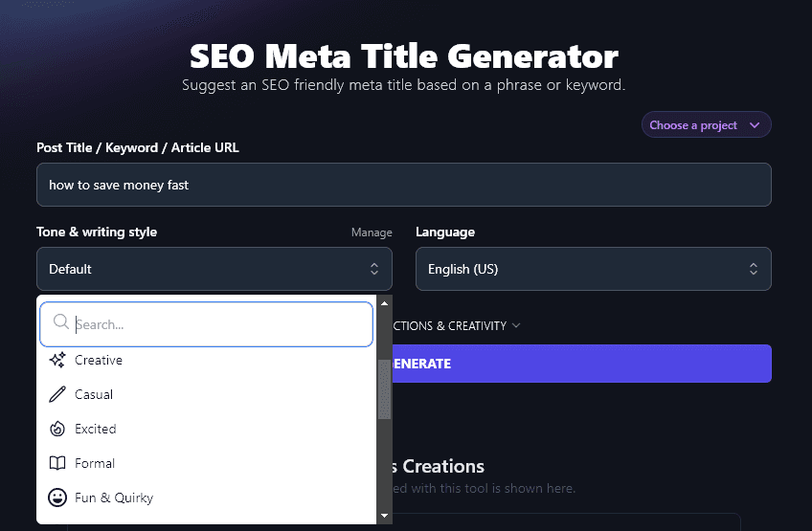The height and width of the screenshot is (531, 812).
Task: Pick the Formal tone option
Action: point(95,464)
